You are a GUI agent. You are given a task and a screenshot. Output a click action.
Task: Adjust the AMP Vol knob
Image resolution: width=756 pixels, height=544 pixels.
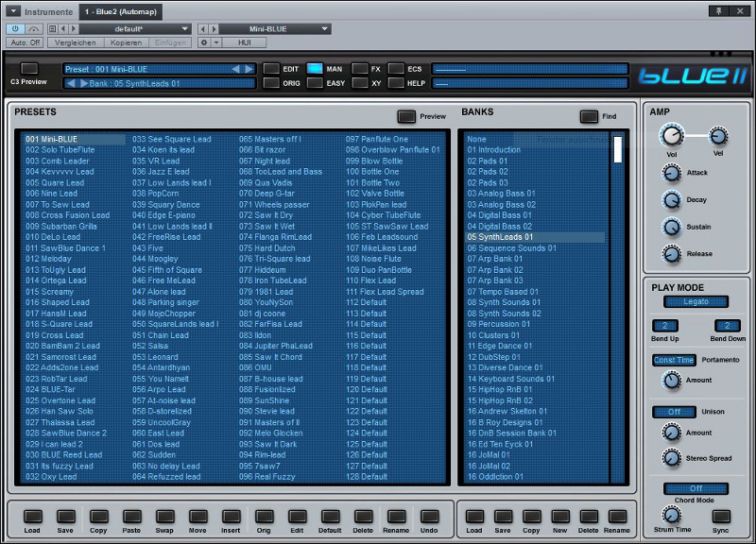pos(672,135)
